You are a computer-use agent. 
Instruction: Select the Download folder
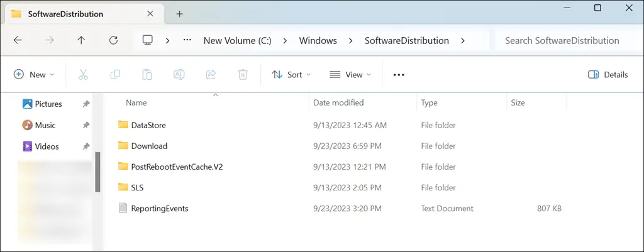click(x=149, y=146)
